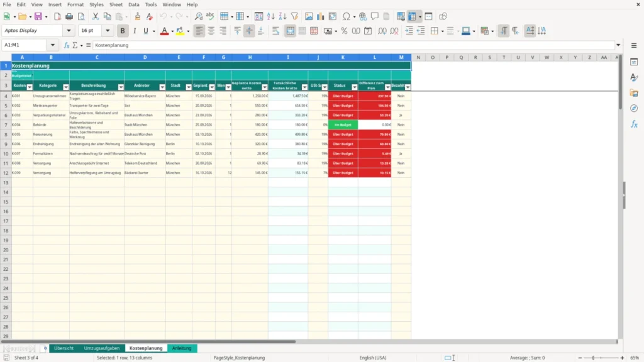Open a file with the folder icon

(x=22, y=16)
